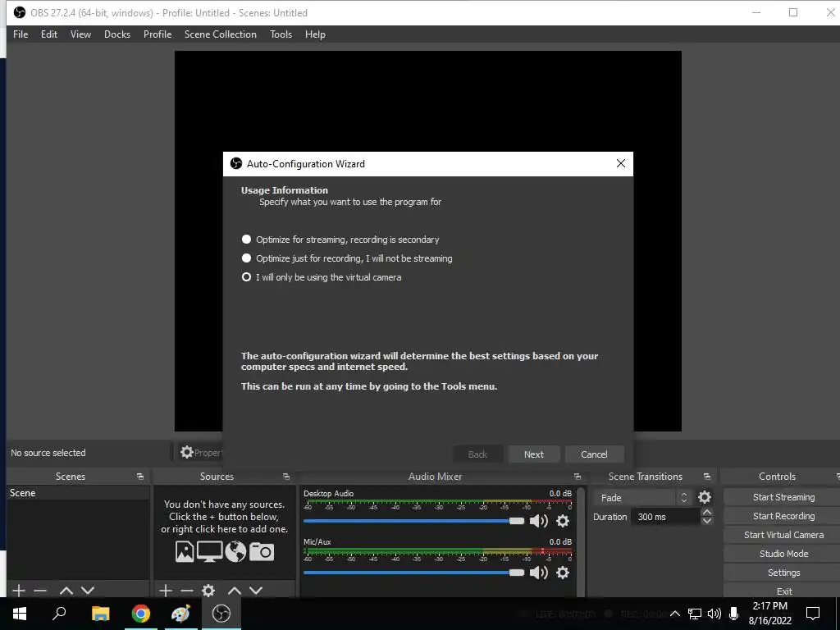This screenshot has width=840, height=630.
Task: Pop out the Scene Transitions dock
Action: tap(706, 477)
